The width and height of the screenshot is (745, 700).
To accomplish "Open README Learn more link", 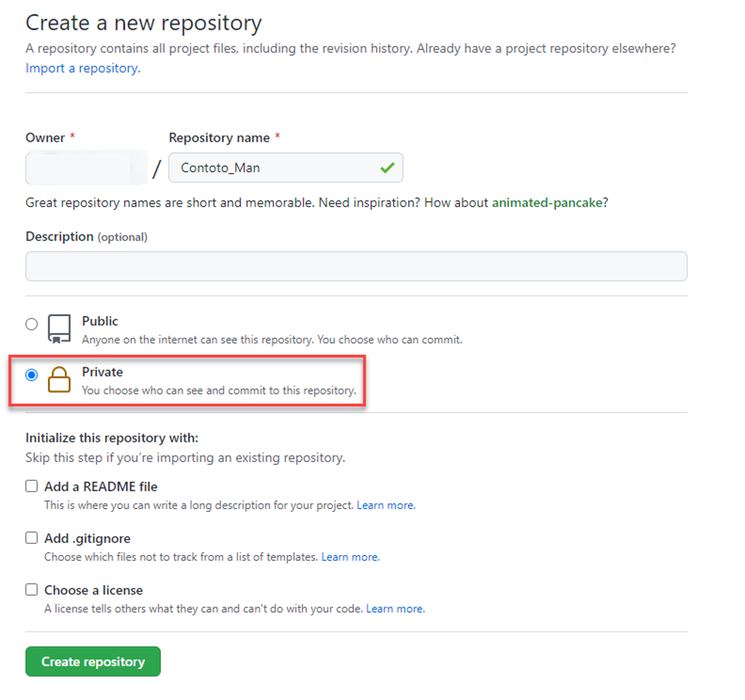I will [x=386, y=505].
